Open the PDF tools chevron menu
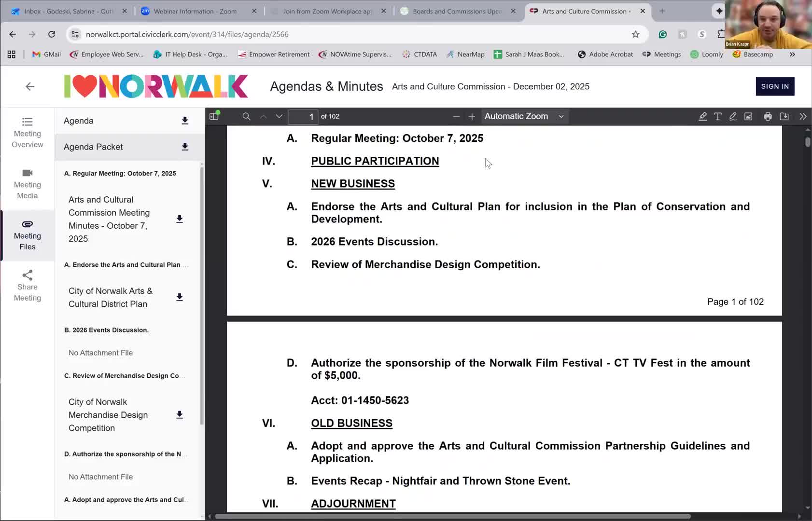The width and height of the screenshot is (812, 521). click(802, 116)
